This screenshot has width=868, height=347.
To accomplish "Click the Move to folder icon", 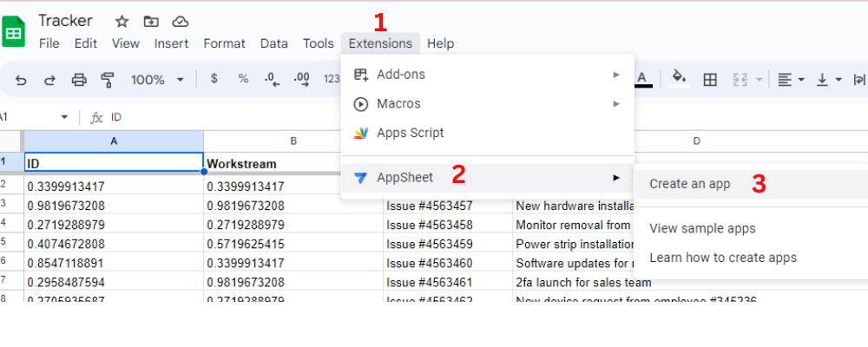I will point(150,22).
